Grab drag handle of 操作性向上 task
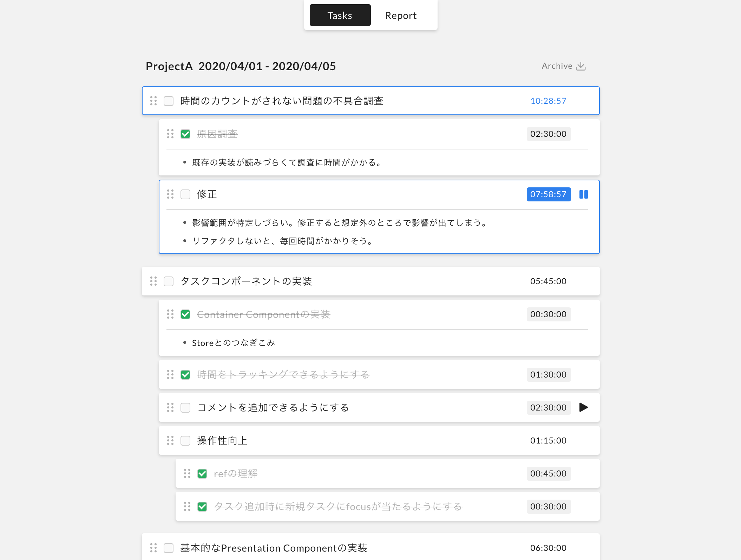741x560 pixels. [170, 440]
